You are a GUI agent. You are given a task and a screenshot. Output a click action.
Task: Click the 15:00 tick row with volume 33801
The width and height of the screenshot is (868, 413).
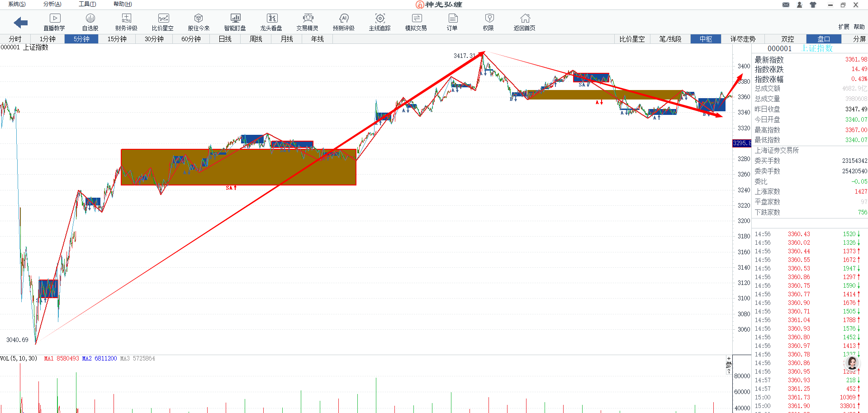810,406
